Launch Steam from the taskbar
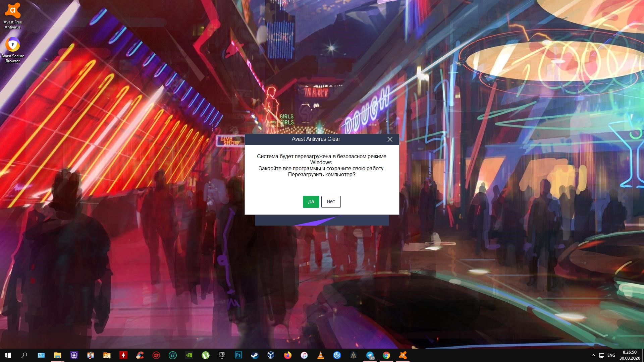Image resolution: width=644 pixels, height=362 pixels. [255, 355]
